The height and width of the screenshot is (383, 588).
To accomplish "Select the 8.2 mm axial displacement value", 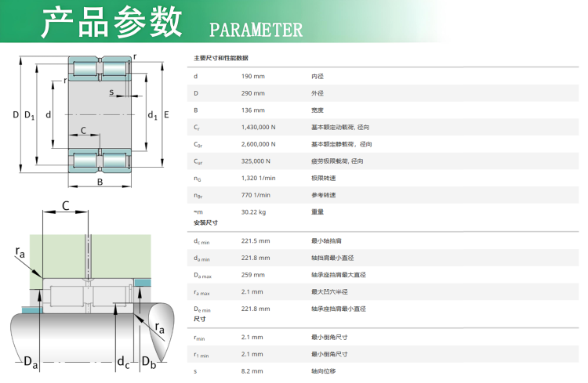I will coord(252,370).
